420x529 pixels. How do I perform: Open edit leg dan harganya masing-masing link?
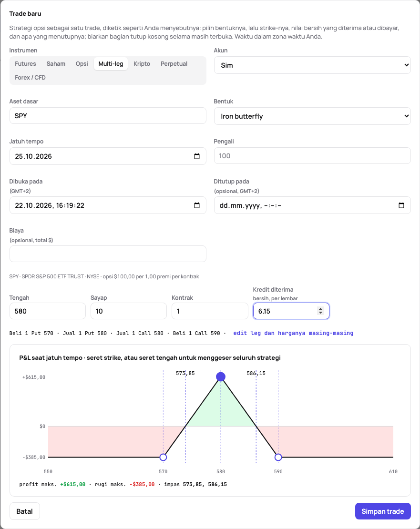[293, 333]
